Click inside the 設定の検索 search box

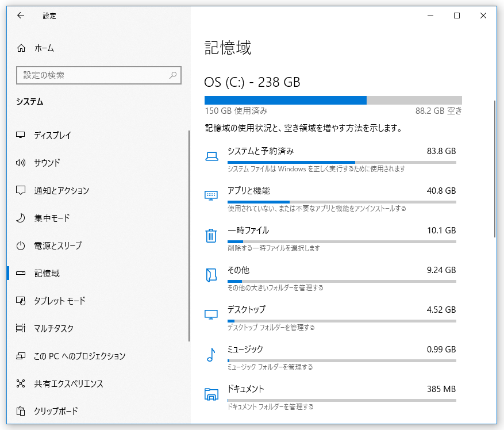(x=98, y=75)
